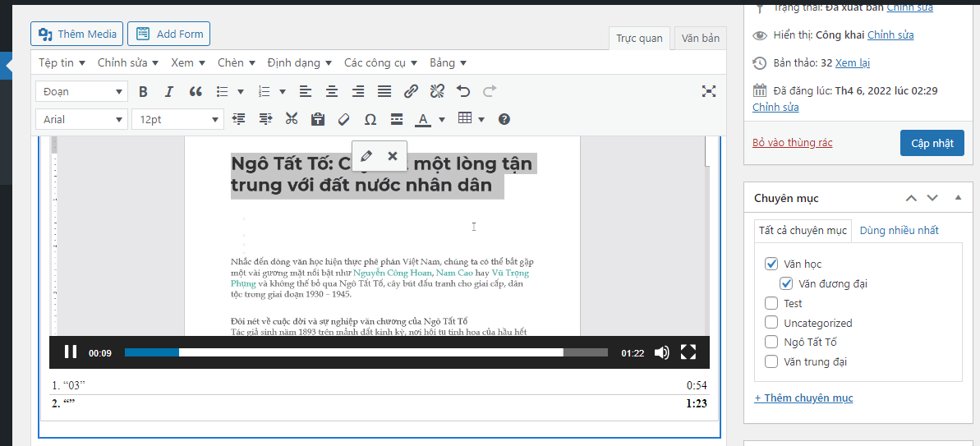Undo the last edit

tap(463, 91)
